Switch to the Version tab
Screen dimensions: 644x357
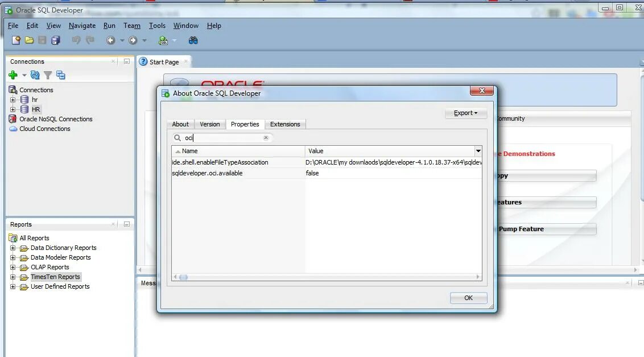tap(209, 124)
